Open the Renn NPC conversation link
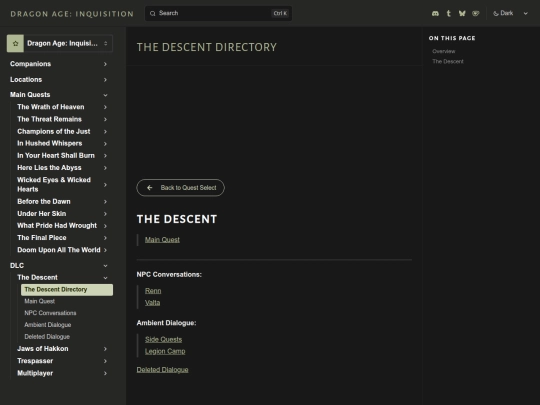Screen dimensions: 540x405 pyautogui.click(x=153, y=291)
